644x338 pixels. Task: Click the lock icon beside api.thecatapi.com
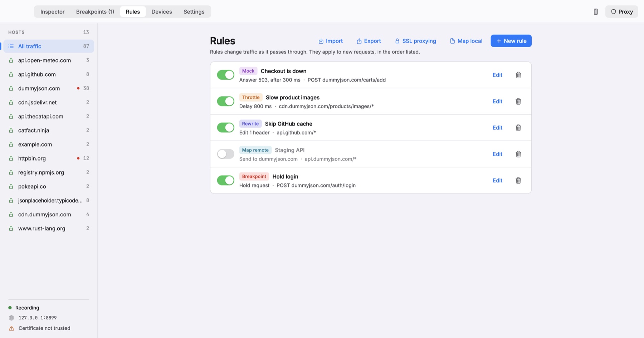point(11,117)
